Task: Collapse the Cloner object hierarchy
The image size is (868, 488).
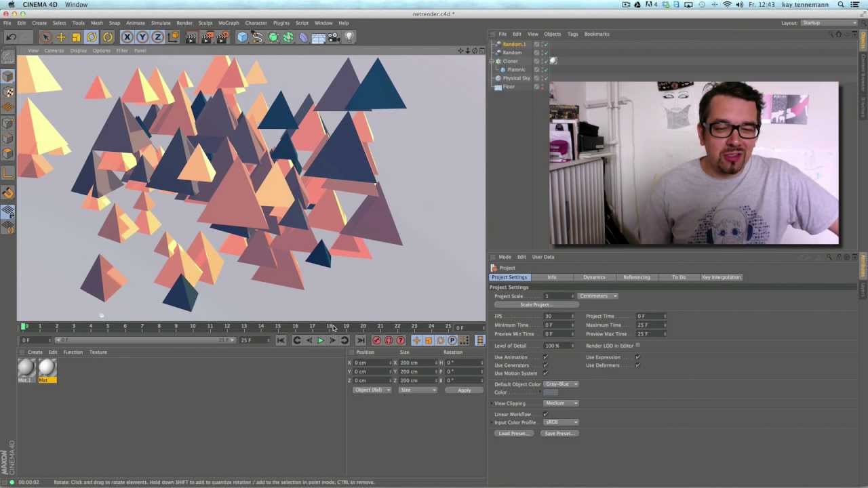Action: pos(492,61)
